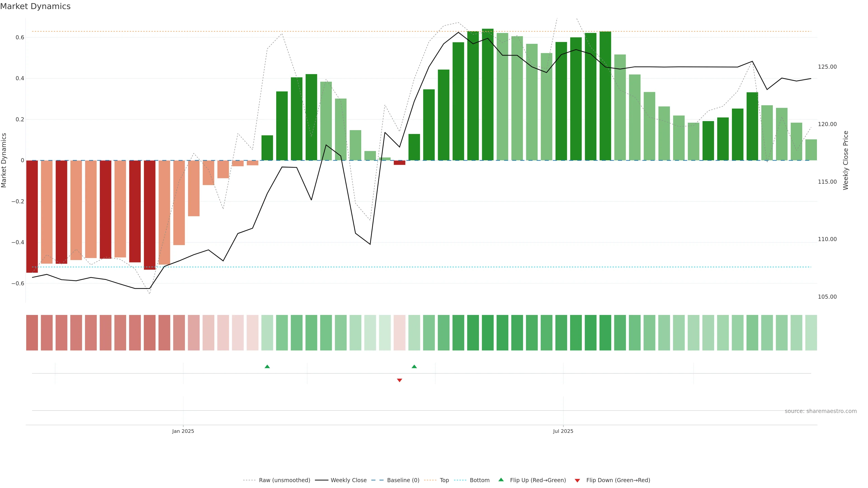
Task: Click the first dark red heatmap cell
Action: point(32,333)
